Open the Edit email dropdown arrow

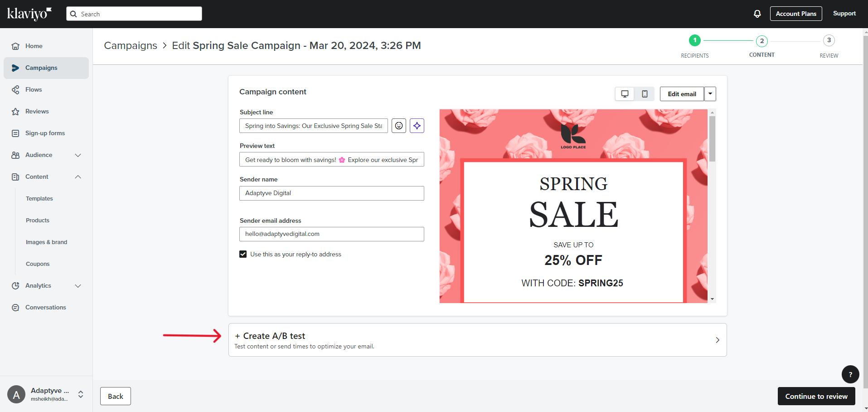[710, 94]
